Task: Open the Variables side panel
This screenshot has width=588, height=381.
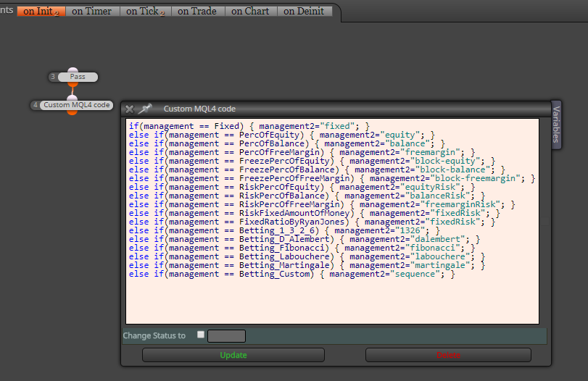Action: tap(556, 125)
